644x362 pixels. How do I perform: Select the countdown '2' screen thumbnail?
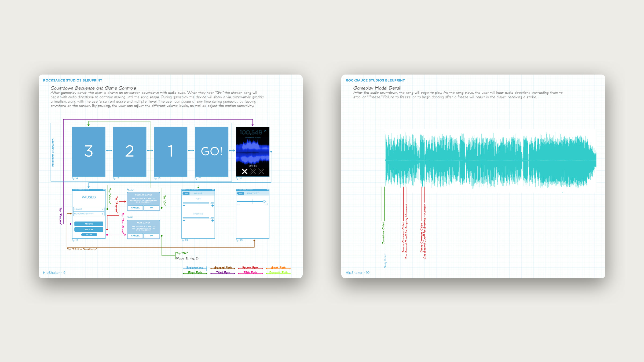(130, 152)
